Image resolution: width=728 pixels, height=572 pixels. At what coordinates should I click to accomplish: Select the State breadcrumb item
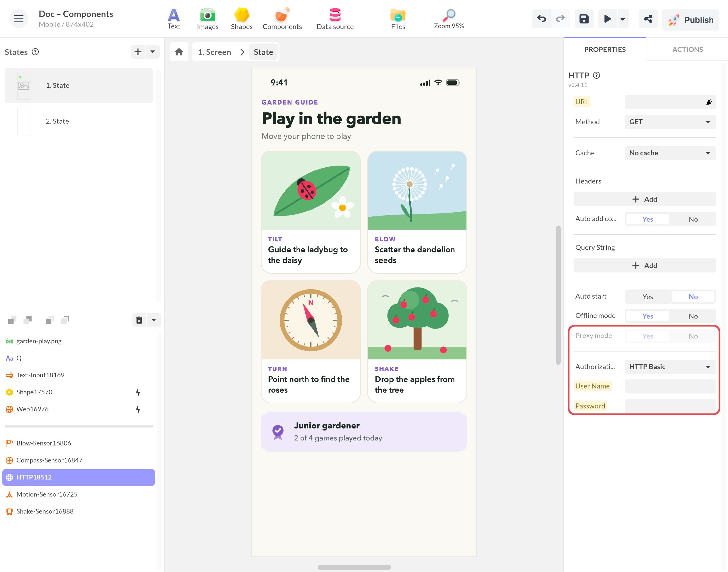click(263, 52)
